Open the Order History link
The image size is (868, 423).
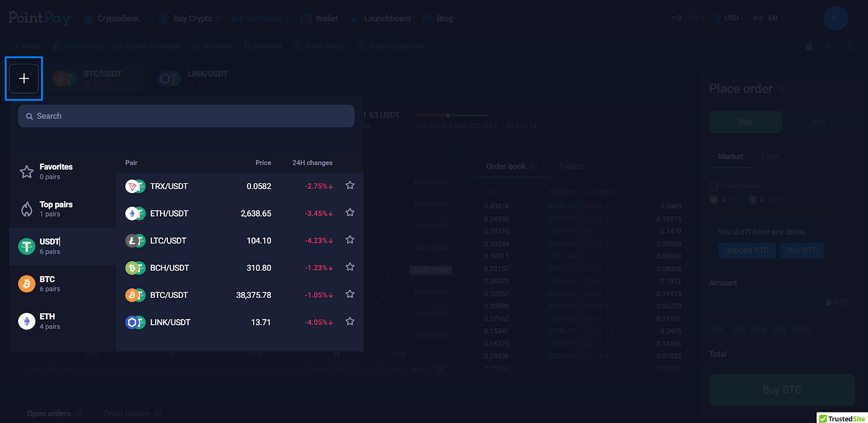tap(320, 46)
